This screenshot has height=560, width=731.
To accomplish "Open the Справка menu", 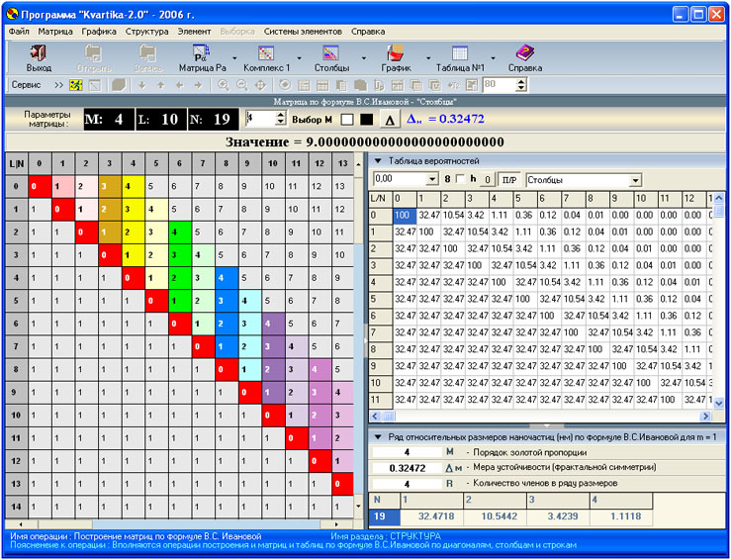I will [x=368, y=32].
